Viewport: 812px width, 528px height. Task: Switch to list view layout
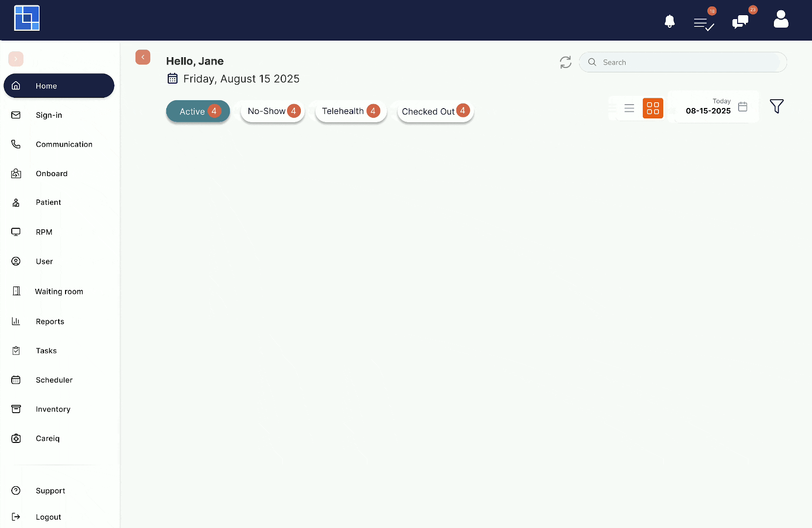coord(629,108)
